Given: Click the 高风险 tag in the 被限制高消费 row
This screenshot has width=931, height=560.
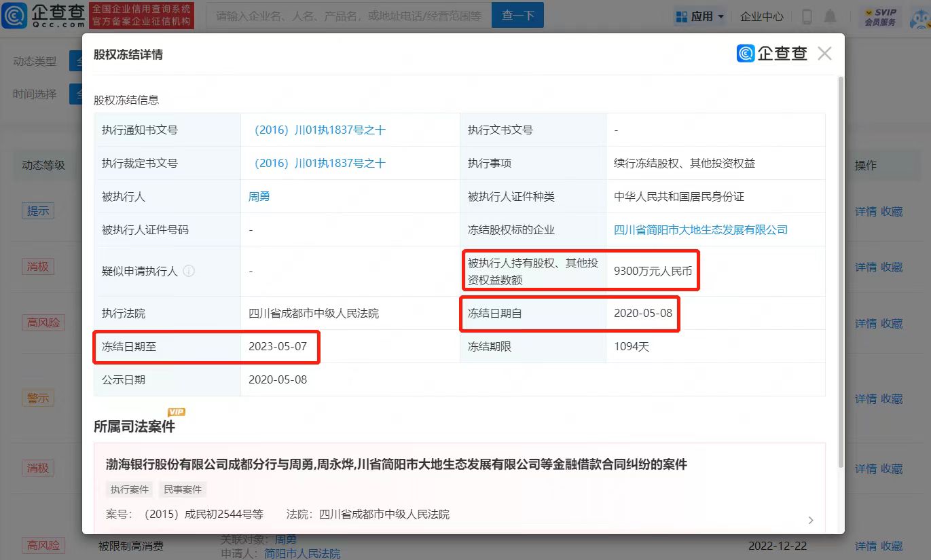Looking at the screenshot, I should (43, 545).
